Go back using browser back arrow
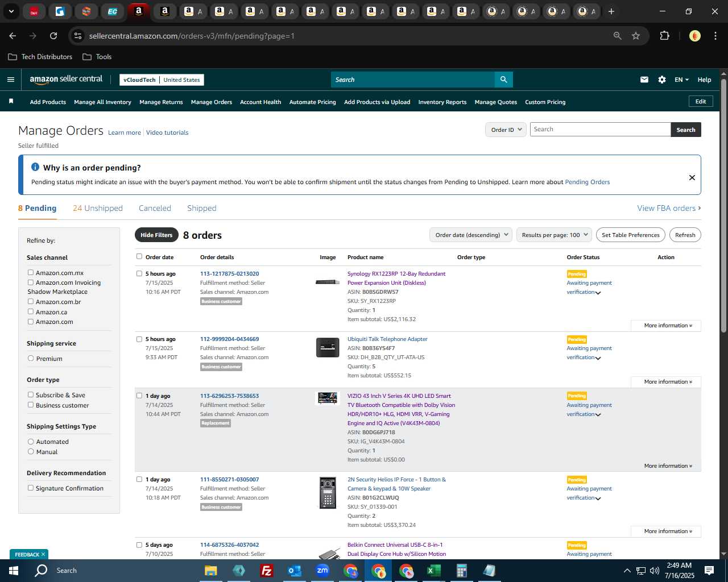 point(13,36)
